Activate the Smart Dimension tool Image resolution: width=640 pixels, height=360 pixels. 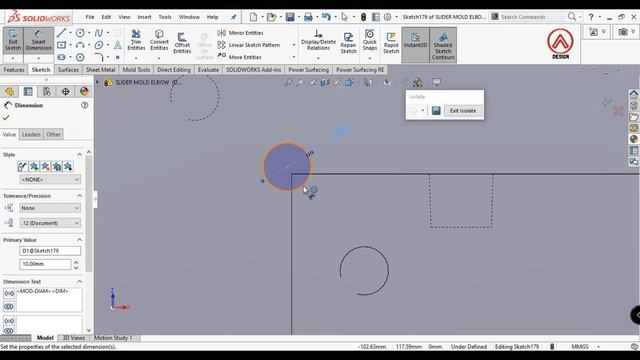click(38, 40)
